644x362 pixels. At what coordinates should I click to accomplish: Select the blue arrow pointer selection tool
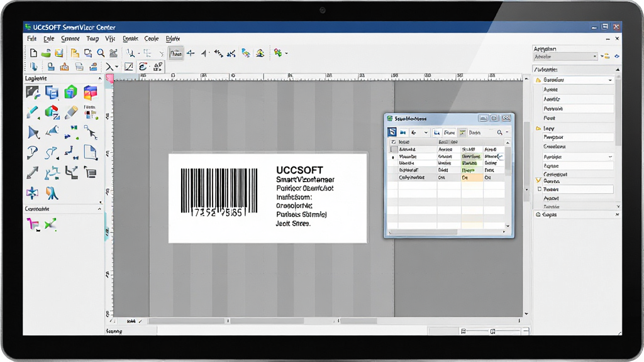tap(33, 132)
